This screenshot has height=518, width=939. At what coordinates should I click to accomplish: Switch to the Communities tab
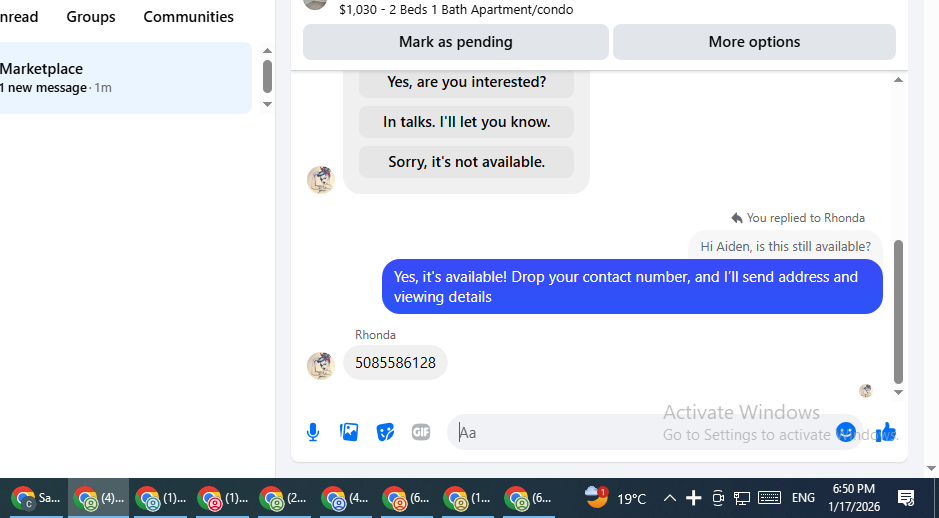click(189, 17)
